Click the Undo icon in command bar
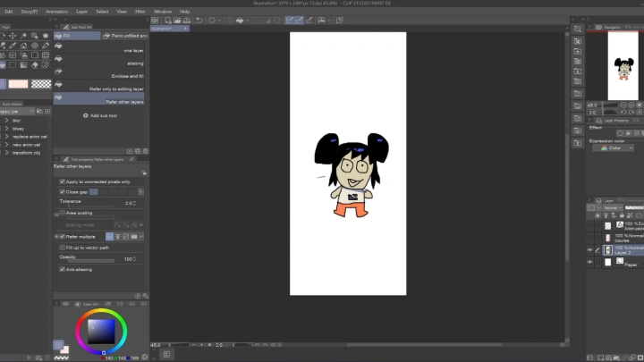The width and height of the screenshot is (644, 362). [x=199, y=20]
